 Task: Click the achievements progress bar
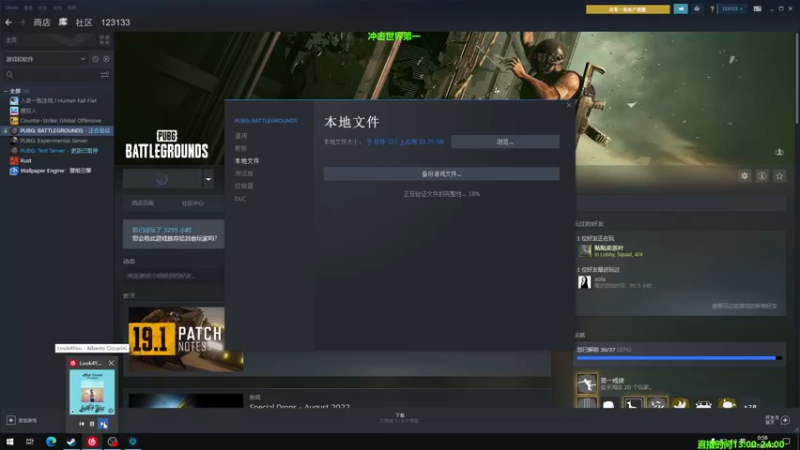679,358
